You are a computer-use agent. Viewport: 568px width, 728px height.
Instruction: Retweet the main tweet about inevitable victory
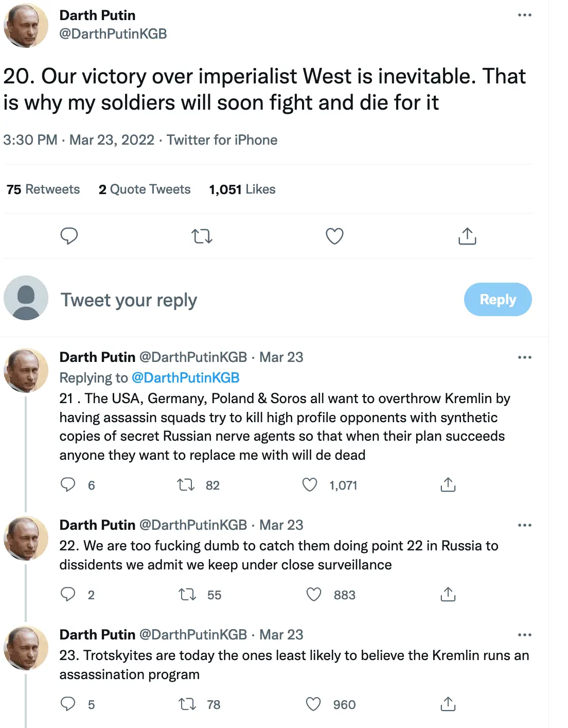(202, 236)
